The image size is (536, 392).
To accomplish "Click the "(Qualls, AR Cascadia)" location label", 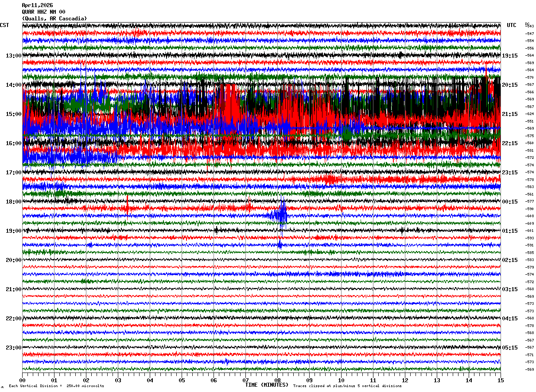I will [54, 19].
